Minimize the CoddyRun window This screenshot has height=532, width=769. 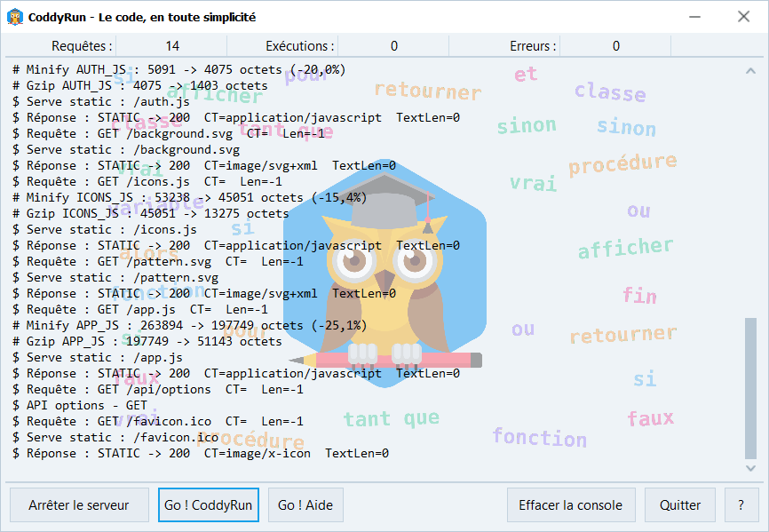click(694, 17)
